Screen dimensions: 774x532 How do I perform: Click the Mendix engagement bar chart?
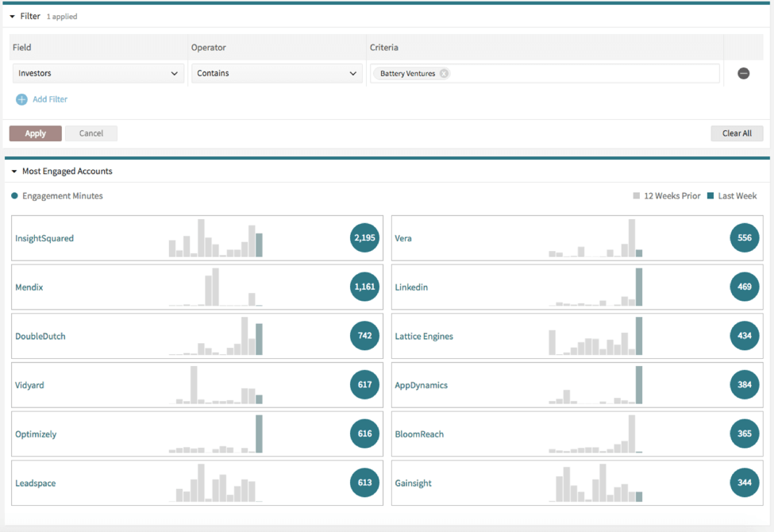pyautogui.click(x=216, y=287)
